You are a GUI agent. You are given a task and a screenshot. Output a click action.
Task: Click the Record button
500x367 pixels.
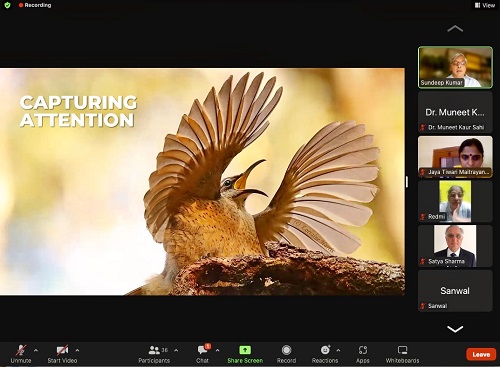(x=286, y=354)
